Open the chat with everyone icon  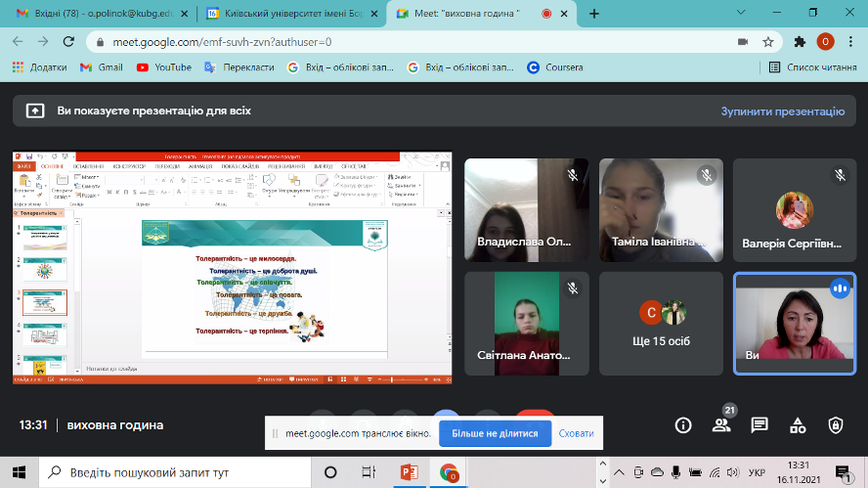759,425
